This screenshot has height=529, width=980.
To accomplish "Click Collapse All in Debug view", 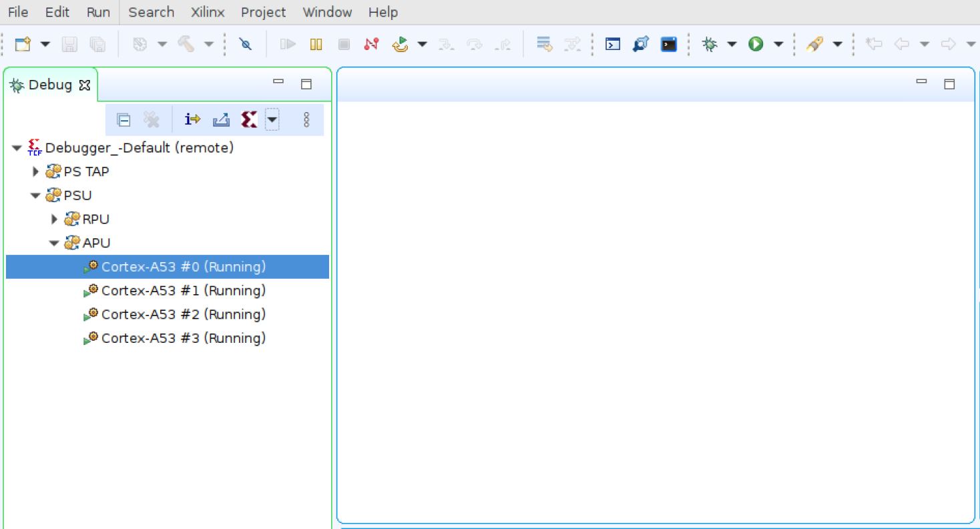I will pos(124,120).
